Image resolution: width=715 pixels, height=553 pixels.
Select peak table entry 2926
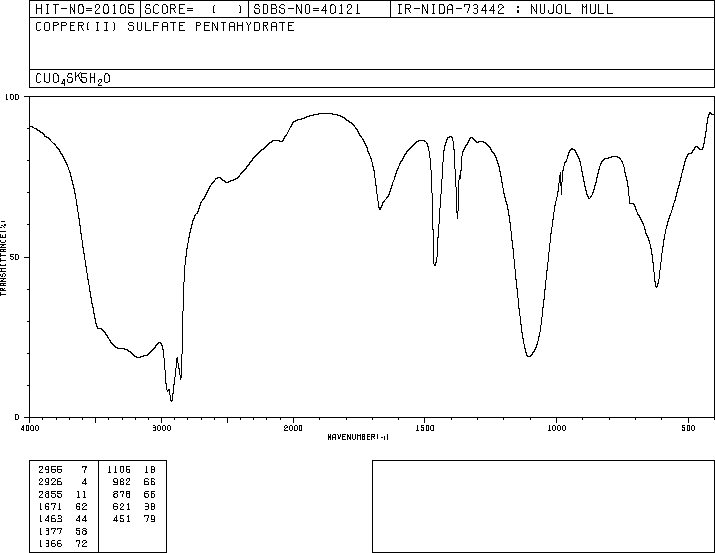tap(50, 482)
